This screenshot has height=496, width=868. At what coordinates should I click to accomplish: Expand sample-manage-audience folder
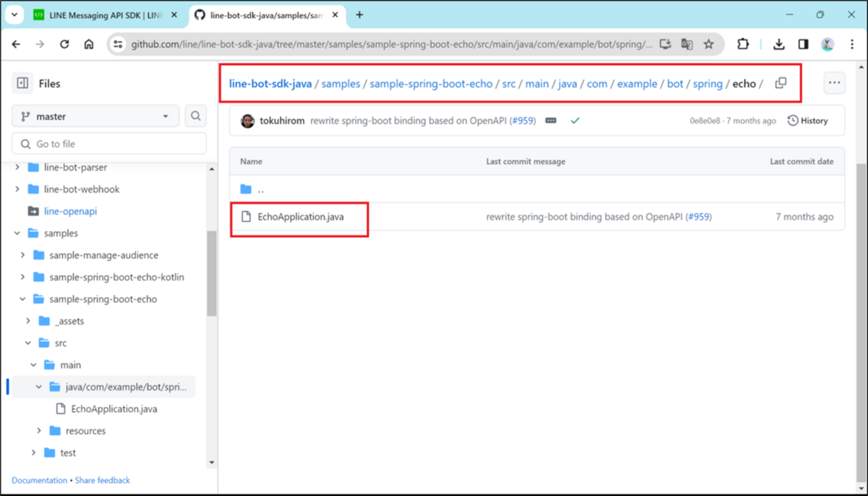(23, 255)
